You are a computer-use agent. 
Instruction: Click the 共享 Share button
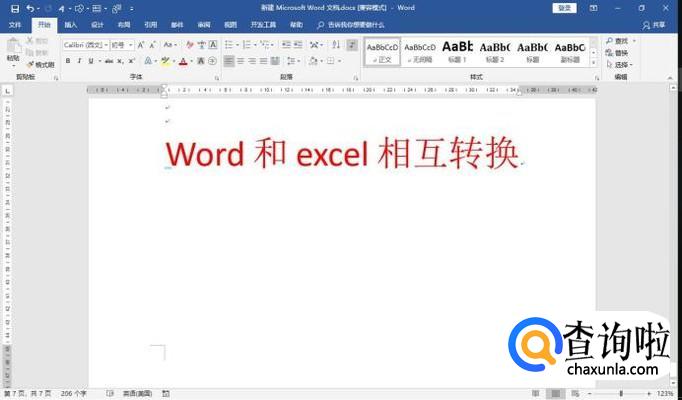[654, 25]
